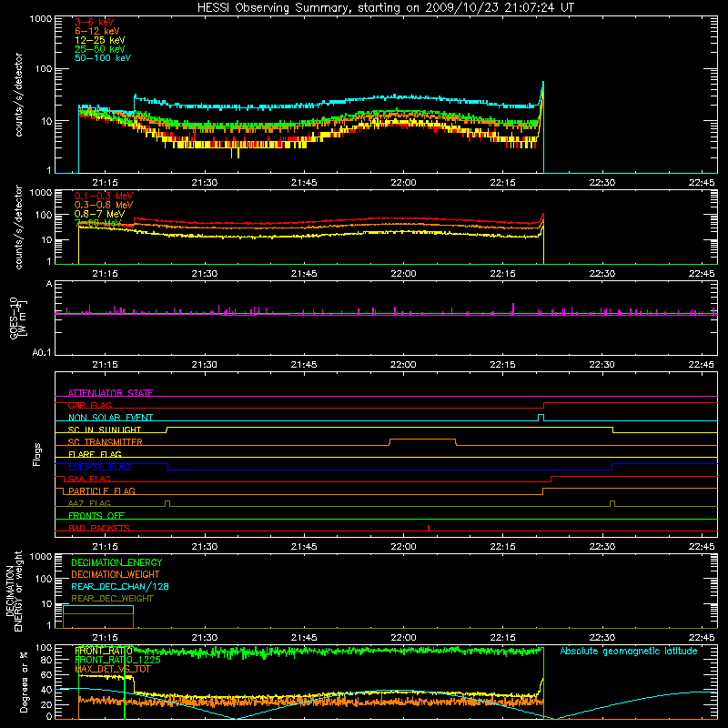Click the DECIMATION ENERGY or weight axis title
Screen dimensions: 728x728
[14, 591]
